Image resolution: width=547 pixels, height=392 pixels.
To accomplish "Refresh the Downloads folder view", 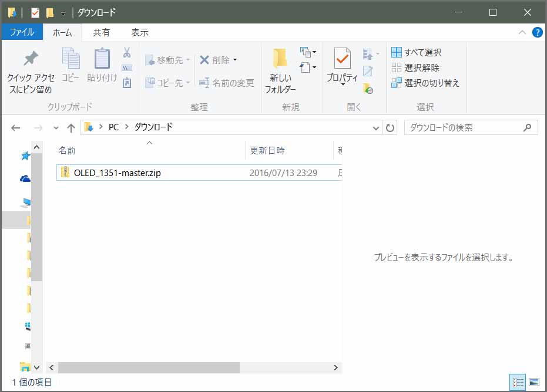I will [x=390, y=127].
